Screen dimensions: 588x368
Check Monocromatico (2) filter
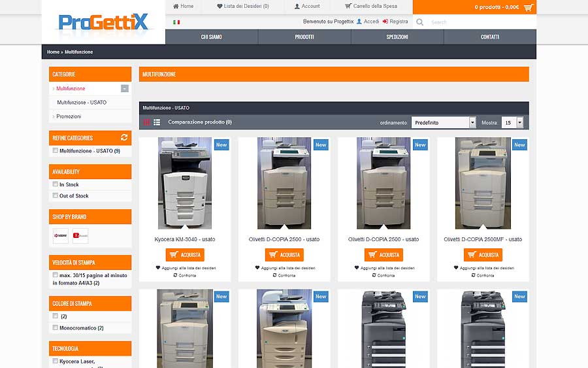coord(55,327)
